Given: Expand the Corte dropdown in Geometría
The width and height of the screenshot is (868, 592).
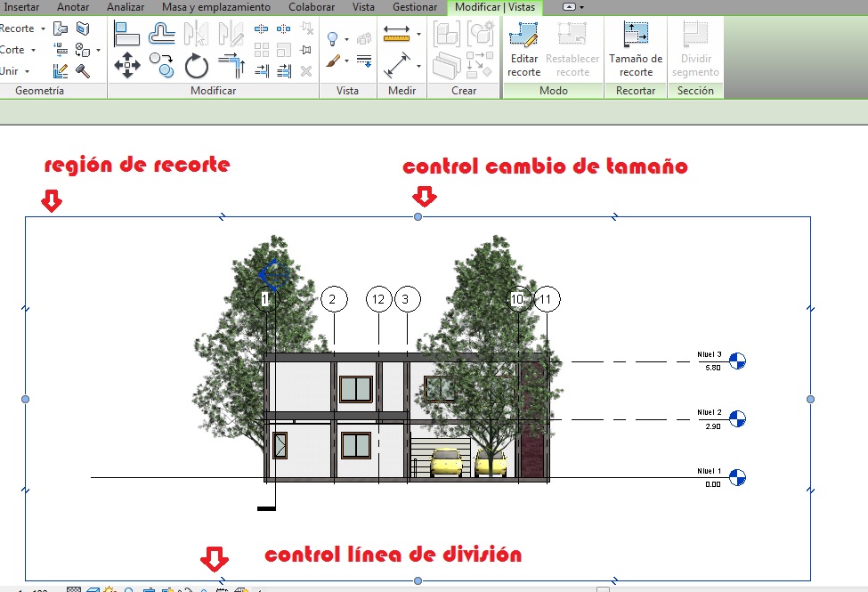Looking at the screenshot, I should 33,50.
